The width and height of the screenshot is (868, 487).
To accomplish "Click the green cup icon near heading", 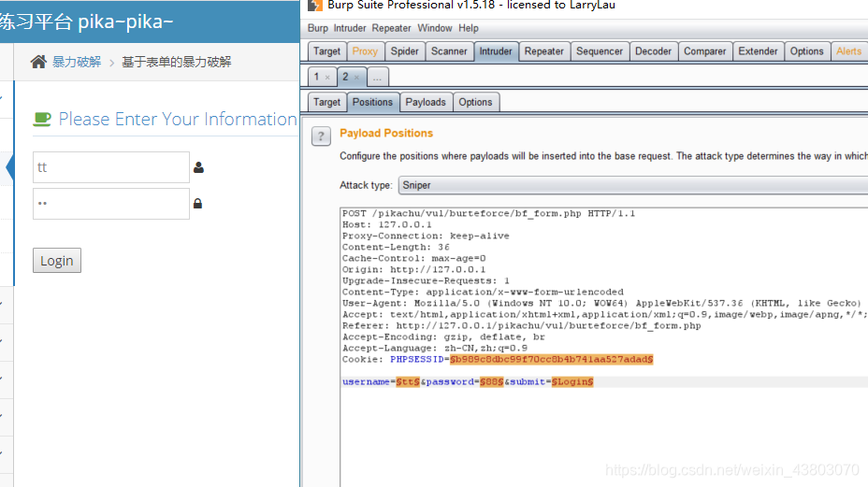I will [x=42, y=119].
